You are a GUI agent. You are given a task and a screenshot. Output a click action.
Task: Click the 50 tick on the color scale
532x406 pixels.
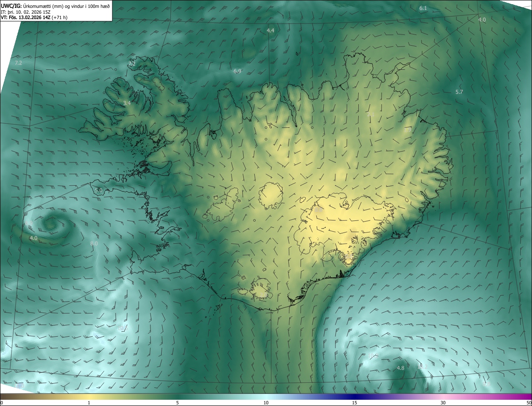pos(529,403)
